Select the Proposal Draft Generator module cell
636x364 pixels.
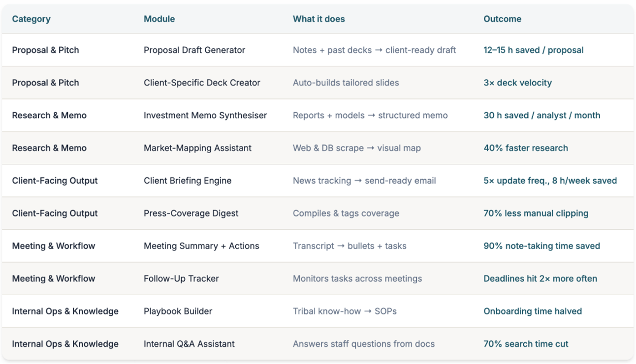(x=194, y=50)
